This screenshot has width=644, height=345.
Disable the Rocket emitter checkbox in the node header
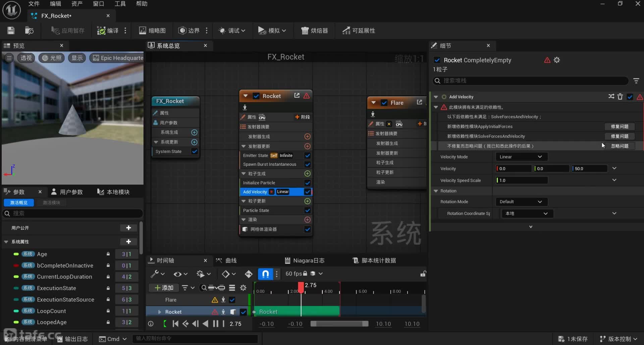coord(256,96)
